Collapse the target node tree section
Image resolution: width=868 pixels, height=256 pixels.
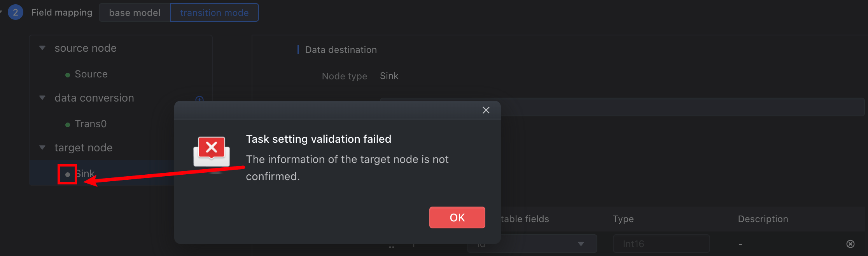[x=42, y=147]
